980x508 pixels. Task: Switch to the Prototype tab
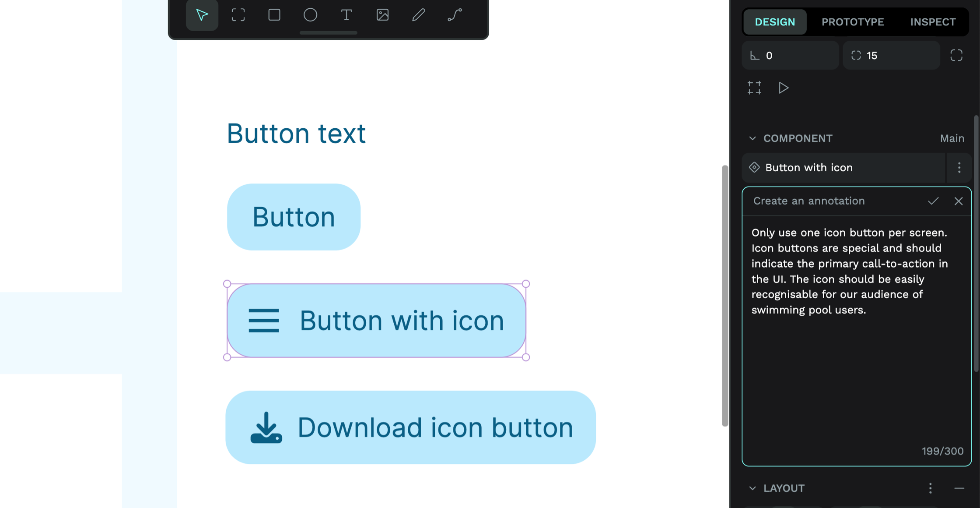(x=853, y=21)
